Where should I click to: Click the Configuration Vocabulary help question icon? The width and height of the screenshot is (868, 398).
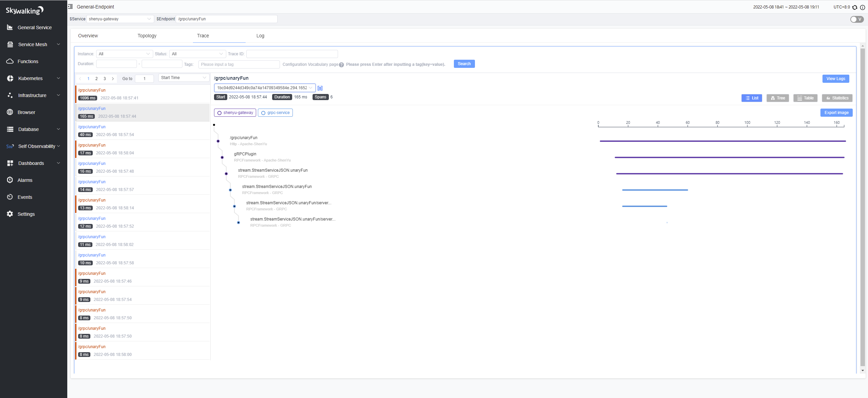[x=341, y=65]
